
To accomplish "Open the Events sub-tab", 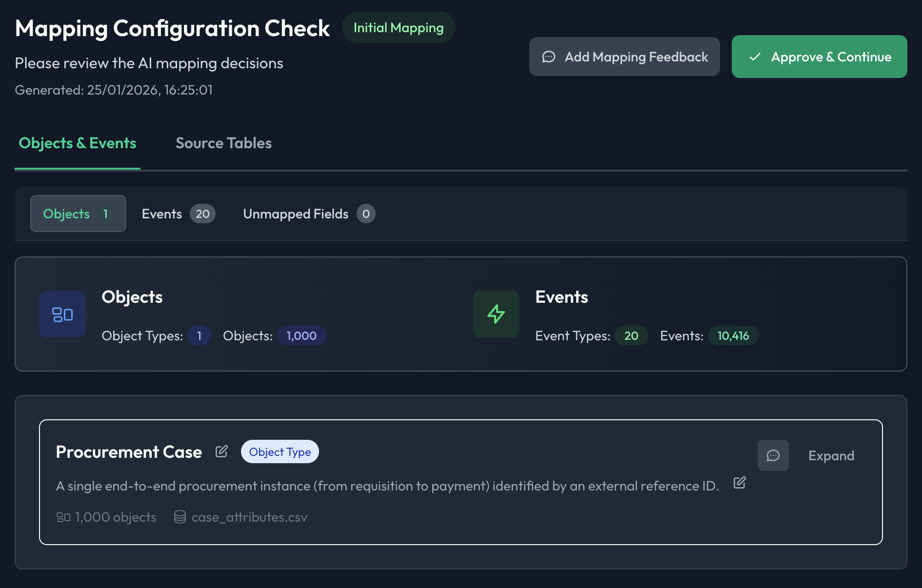I will (x=178, y=214).
